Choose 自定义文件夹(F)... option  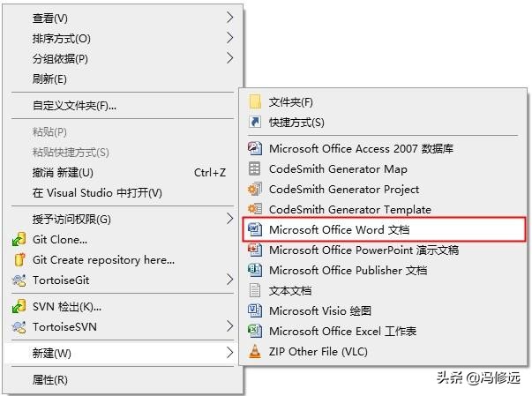(74, 106)
